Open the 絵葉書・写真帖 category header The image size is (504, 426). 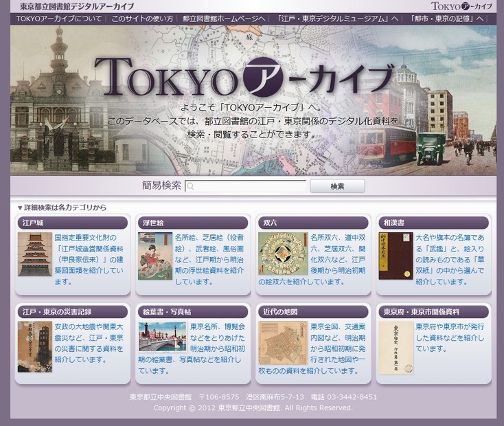[193, 312]
